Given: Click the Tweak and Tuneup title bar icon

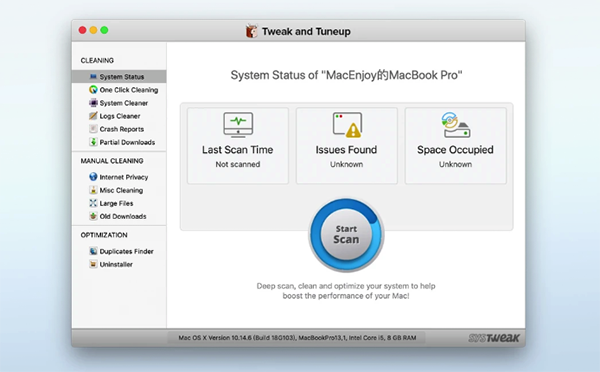Looking at the screenshot, I should click(251, 31).
